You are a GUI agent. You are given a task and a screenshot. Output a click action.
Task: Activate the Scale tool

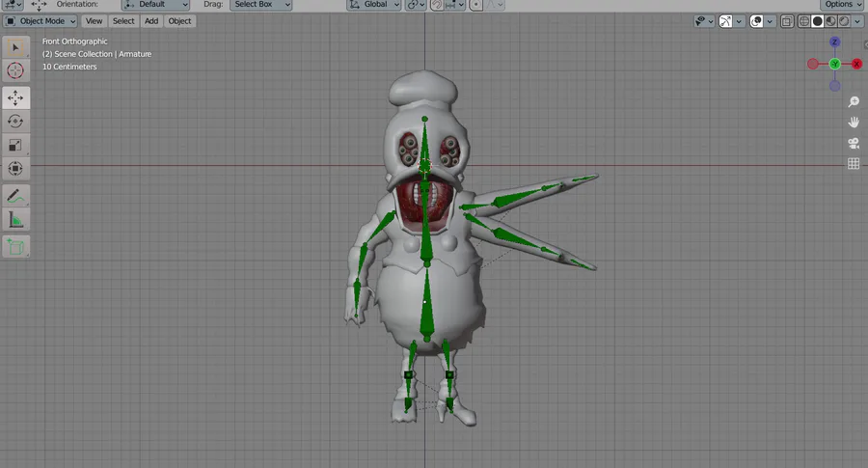click(x=15, y=145)
